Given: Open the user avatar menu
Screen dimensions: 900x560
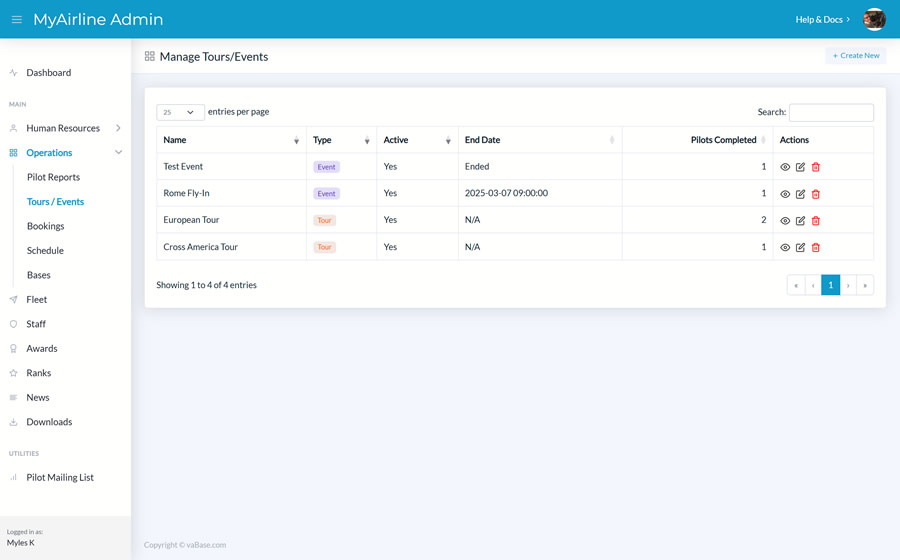Looking at the screenshot, I should pos(874,20).
